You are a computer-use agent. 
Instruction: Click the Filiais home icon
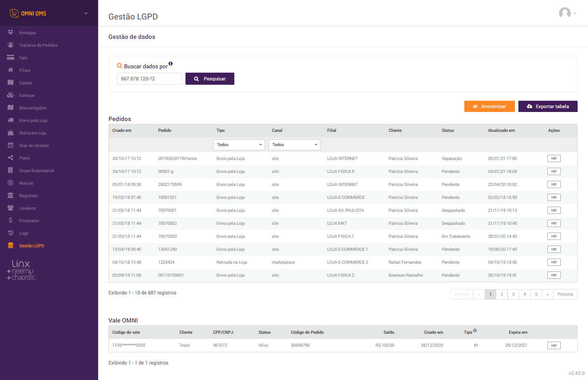(11, 70)
